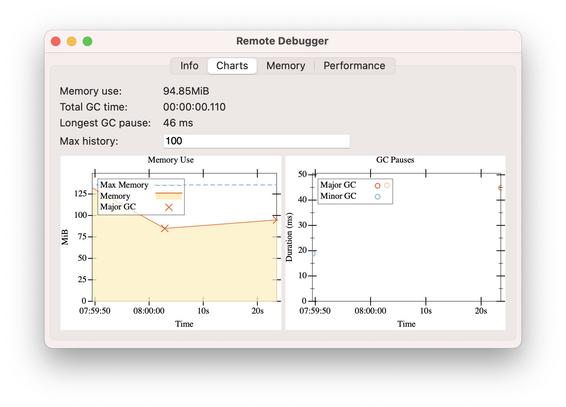Viewport: 566px width, 407px height.
Task: Open the Memory tab
Action: pyautogui.click(x=286, y=66)
